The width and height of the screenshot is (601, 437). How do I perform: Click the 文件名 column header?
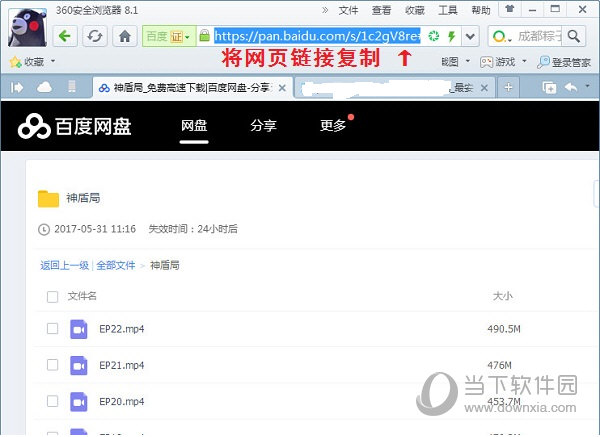click(82, 296)
